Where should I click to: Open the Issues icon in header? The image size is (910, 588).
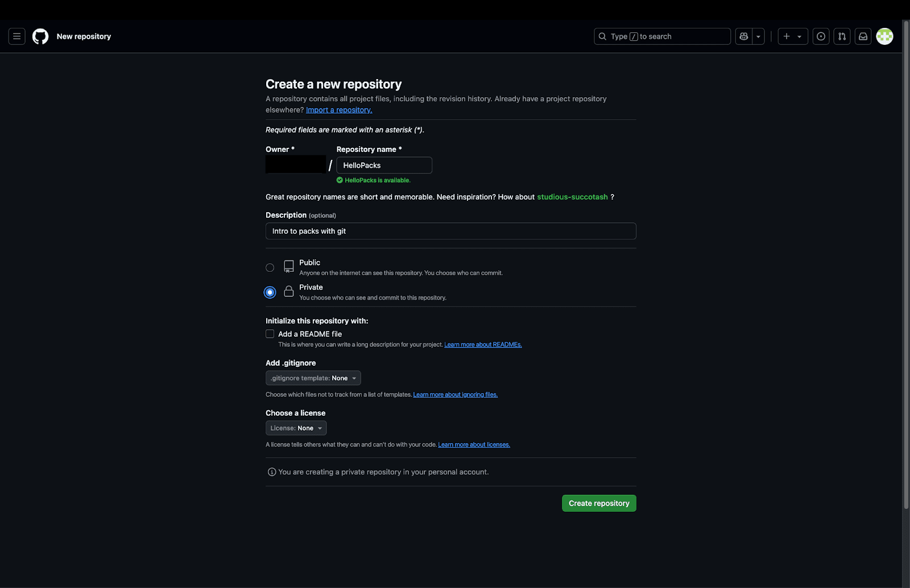(x=821, y=36)
